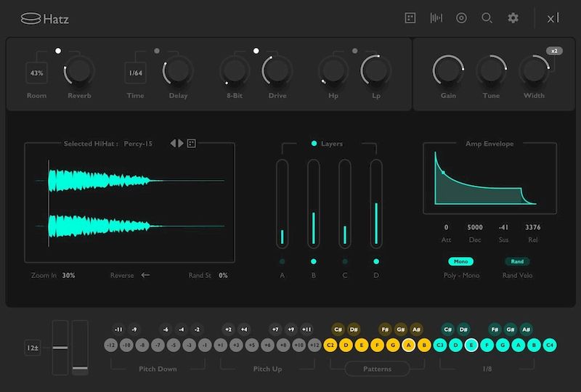This screenshot has width=581, height=392.
Task: Toggle the Mono button
Action: click(459, 261)
